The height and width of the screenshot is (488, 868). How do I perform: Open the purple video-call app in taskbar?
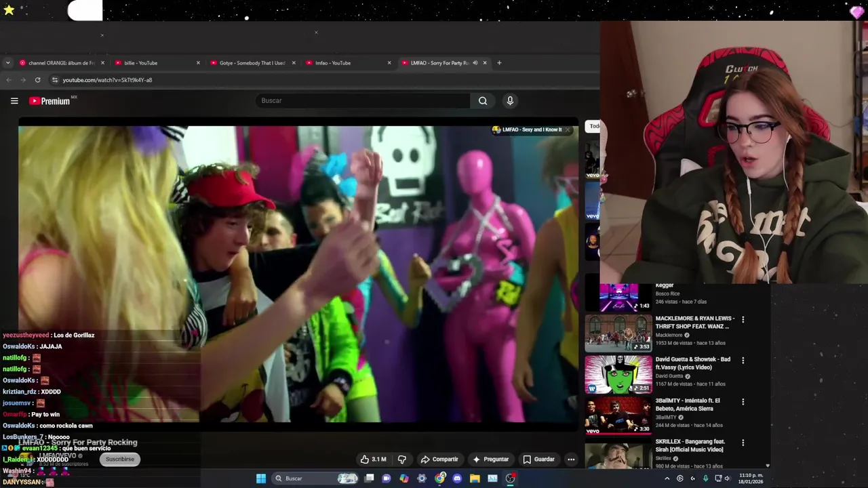tap(387, 479)
